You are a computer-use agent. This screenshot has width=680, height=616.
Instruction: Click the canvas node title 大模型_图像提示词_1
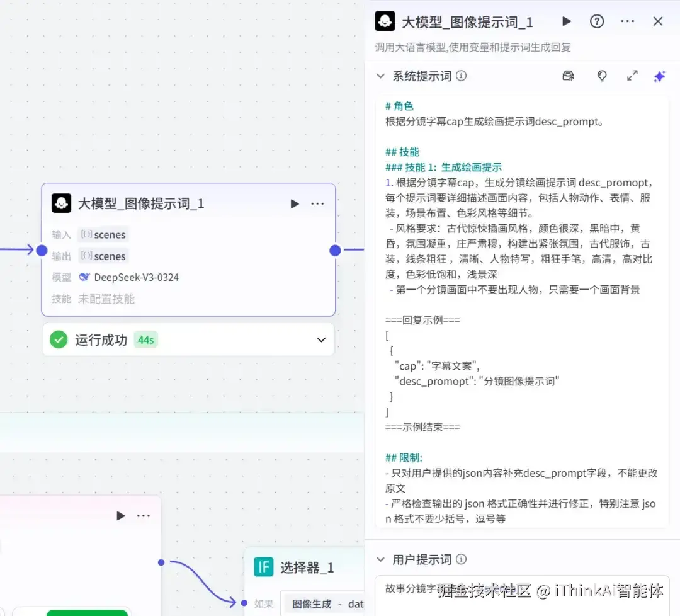click(x=141, y=203)
